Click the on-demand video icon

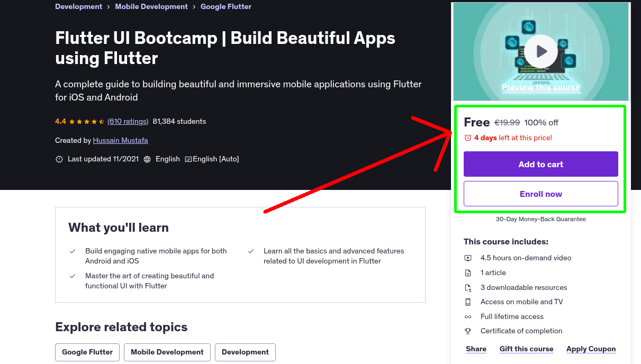468,258
